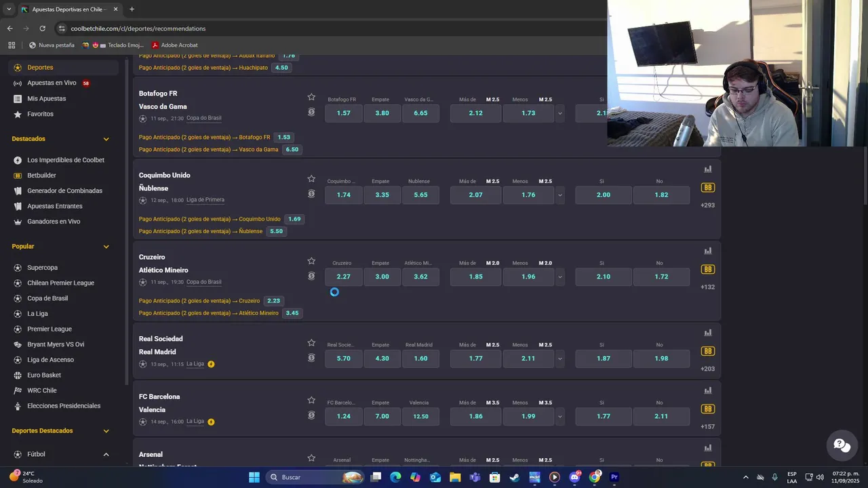Screen dimensions: 868x488
Task: Click the address bar URL
Action: pyautogui.click(x=138, y=28)
